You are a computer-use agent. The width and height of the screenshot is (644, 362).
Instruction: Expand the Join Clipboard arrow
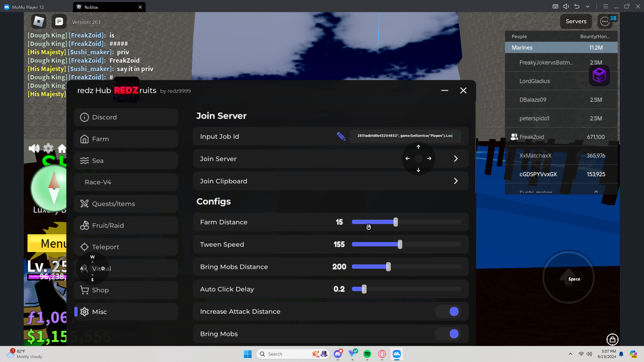456,181
